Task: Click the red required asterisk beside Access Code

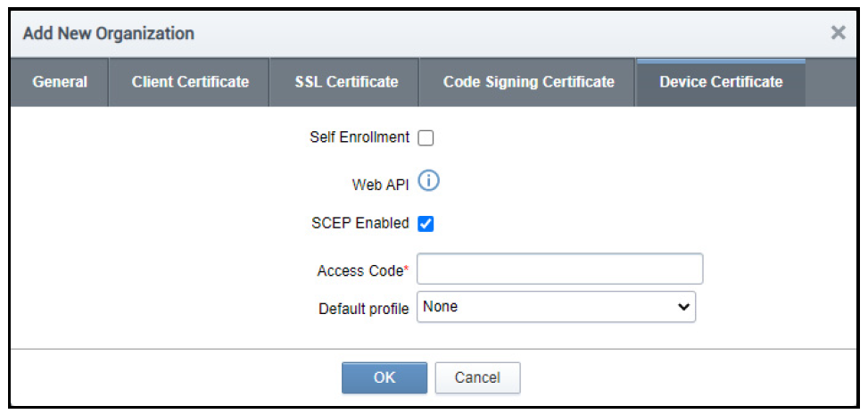Action: pyautogui.click(x=408, y=268)
